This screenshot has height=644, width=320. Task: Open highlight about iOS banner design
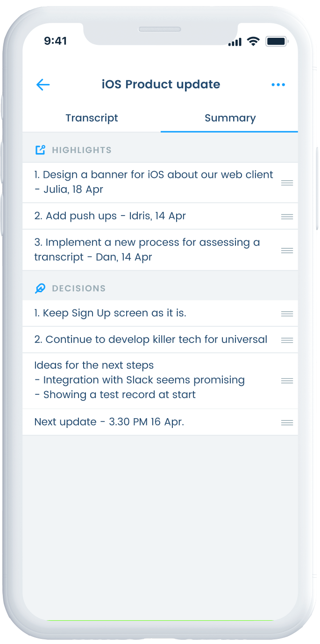tap(153, 182)
